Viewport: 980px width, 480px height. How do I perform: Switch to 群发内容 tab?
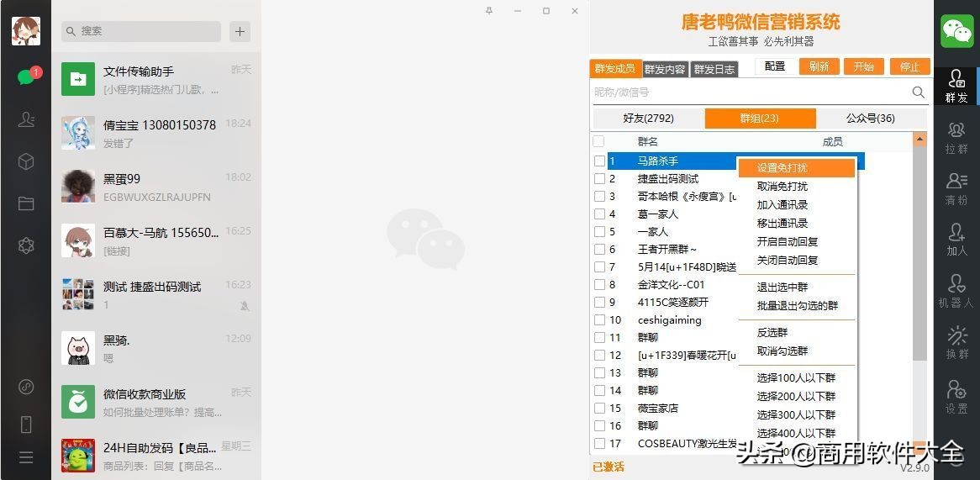click(665, 70)
